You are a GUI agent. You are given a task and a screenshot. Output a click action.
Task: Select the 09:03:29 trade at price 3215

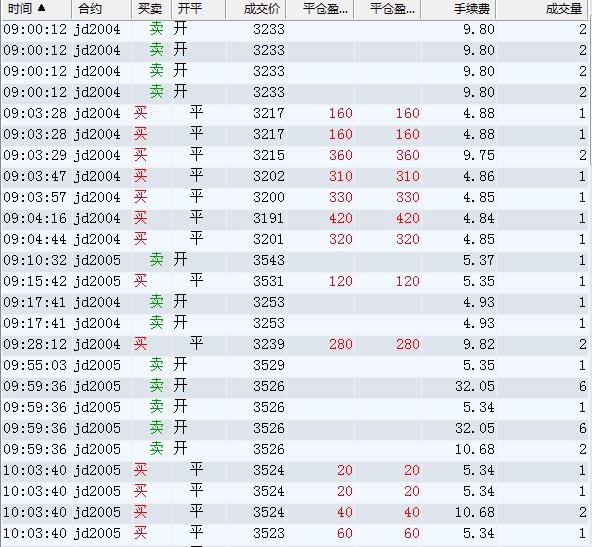click(x=294, y=156)
